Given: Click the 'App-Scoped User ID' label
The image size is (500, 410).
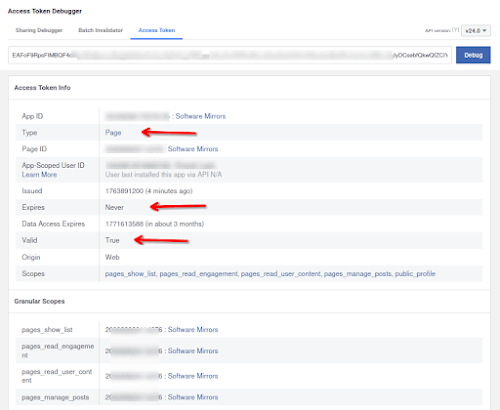Looking at the screenshot, I should 53,165.
